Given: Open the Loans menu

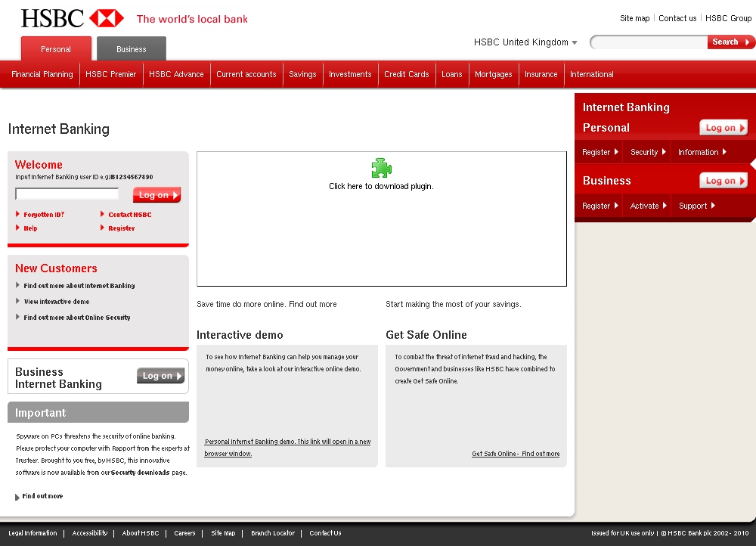Looking at the screenshot, I should (452, 74).
